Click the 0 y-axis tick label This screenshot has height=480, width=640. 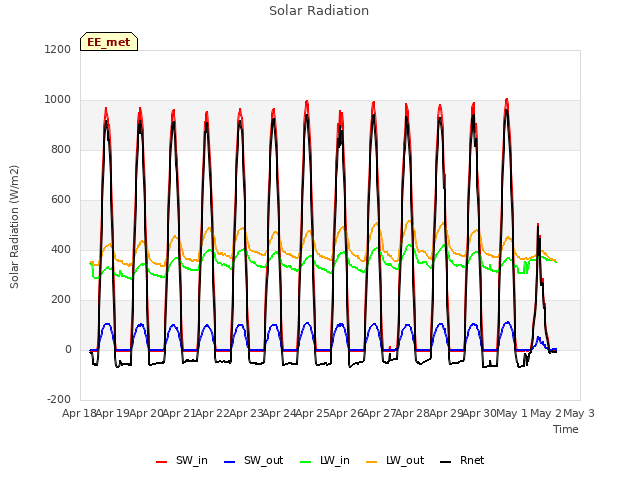click(x=68, y=349)
